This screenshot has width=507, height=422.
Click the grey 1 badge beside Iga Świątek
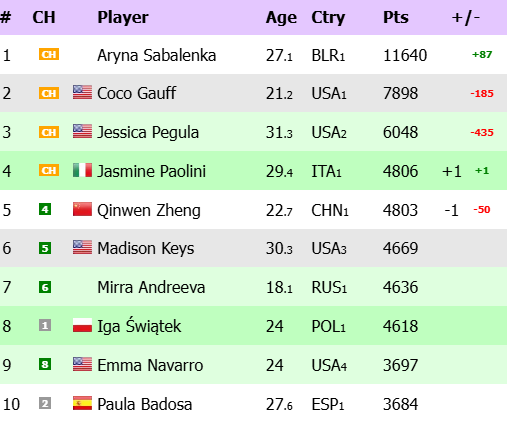coord(45,325)
